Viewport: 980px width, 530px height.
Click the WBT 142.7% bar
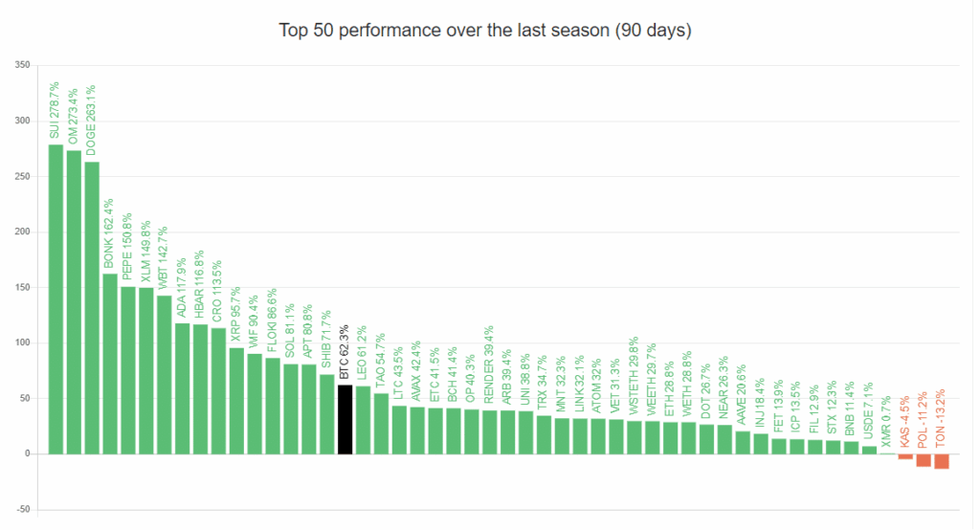click(x=164, y=374)
